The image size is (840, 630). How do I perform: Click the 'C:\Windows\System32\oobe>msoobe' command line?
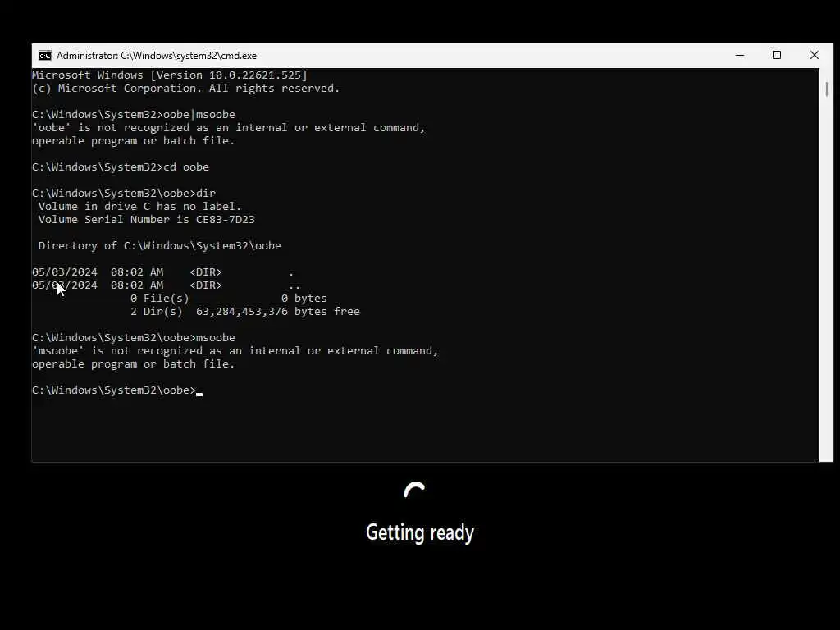click(134, 338)
